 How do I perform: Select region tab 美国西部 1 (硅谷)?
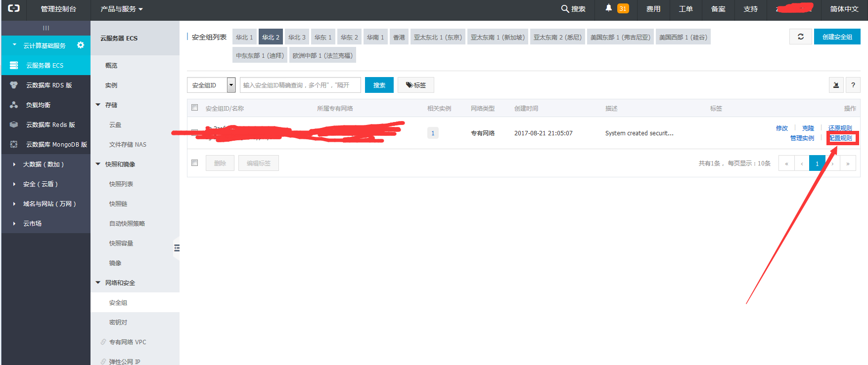683,37
